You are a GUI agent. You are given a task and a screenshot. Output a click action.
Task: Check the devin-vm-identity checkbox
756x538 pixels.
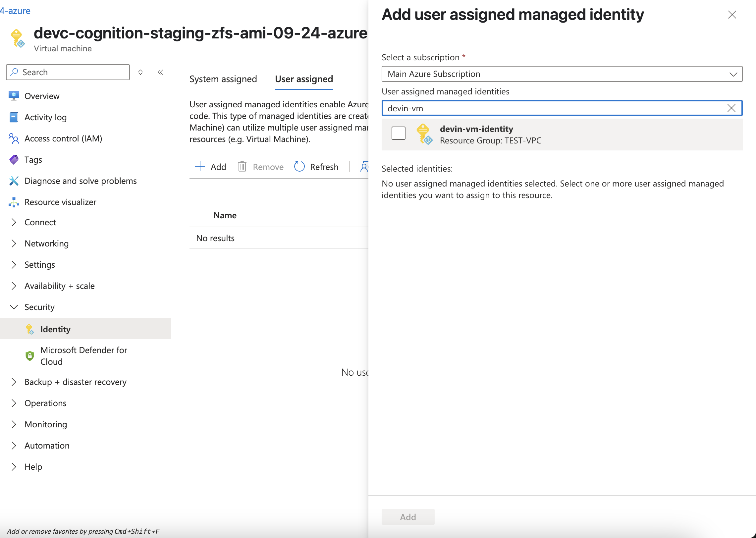(x=398, y=134)
